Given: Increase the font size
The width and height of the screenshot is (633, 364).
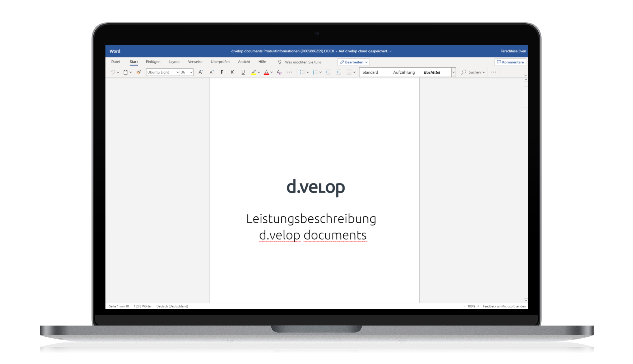Looking at the screenshot, I should (x=201, y=72).
